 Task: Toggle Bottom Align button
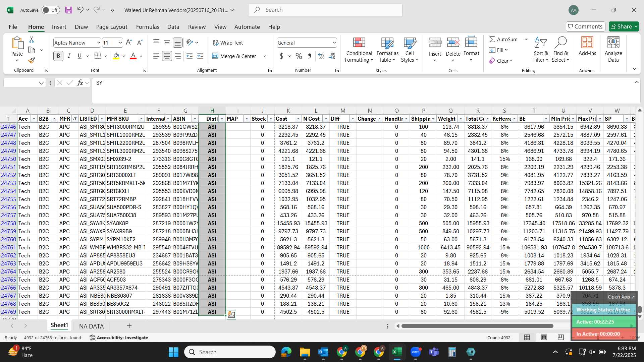[177, 43]
